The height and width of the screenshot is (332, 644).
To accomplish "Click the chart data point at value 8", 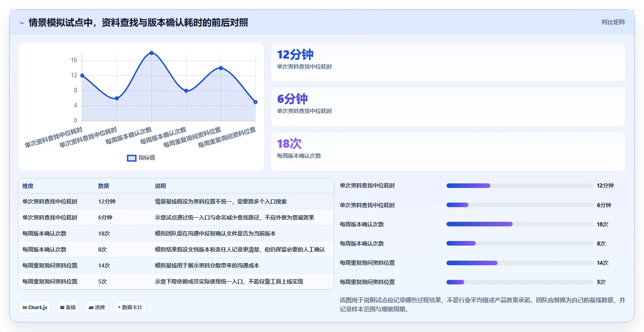I will pos(186,91).
